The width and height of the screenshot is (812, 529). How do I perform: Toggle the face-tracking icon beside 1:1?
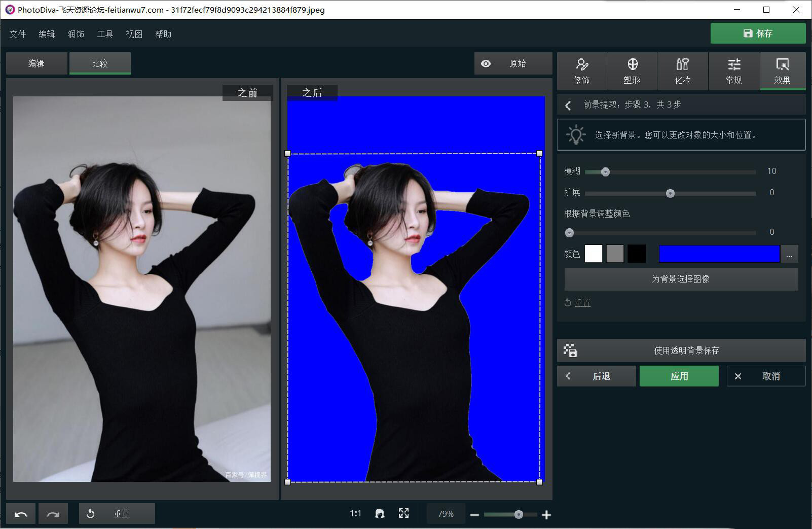[x=379, y=513]
